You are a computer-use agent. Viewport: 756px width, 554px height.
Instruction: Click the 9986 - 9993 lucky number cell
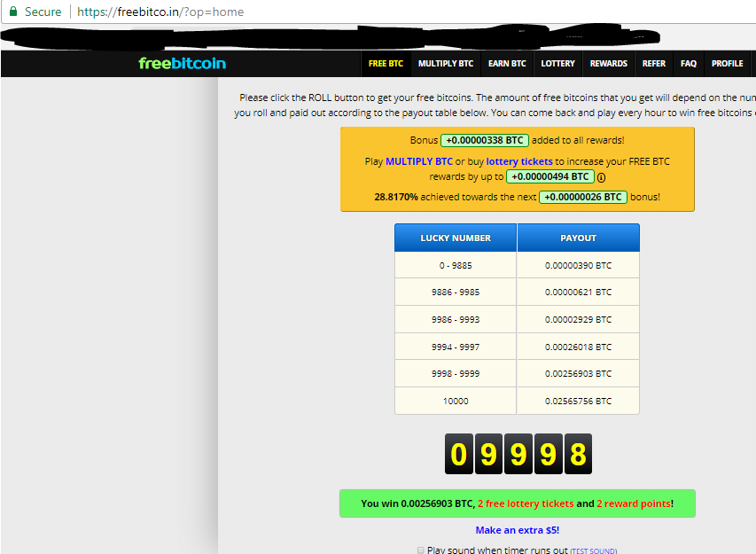point(456,320)
